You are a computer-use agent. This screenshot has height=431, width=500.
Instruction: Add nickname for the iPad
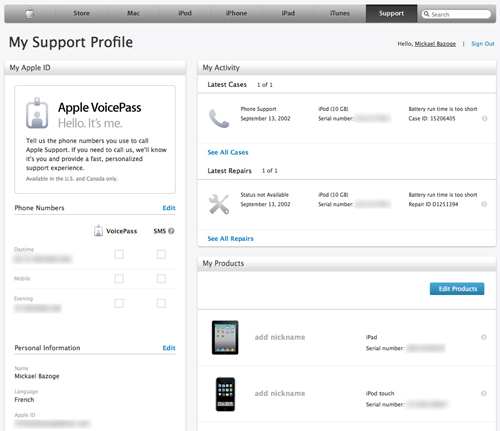click(x=280, y=337)
